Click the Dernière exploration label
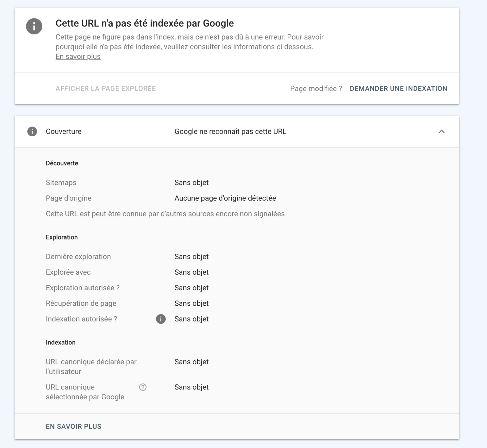Image resolution: width=487 pixels, height=448 pixels. (x=78, y=257)
